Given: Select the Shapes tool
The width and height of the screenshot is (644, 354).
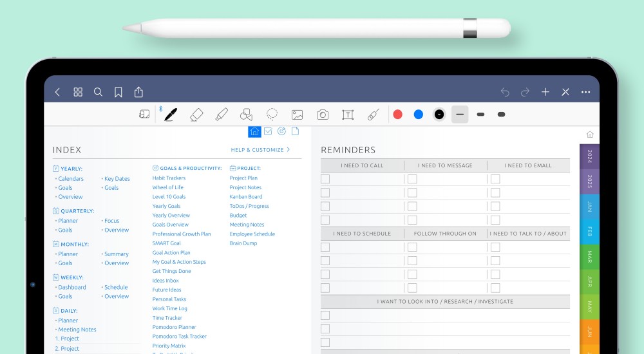Looking at the screenshot, I should click(x=246, y=115).
